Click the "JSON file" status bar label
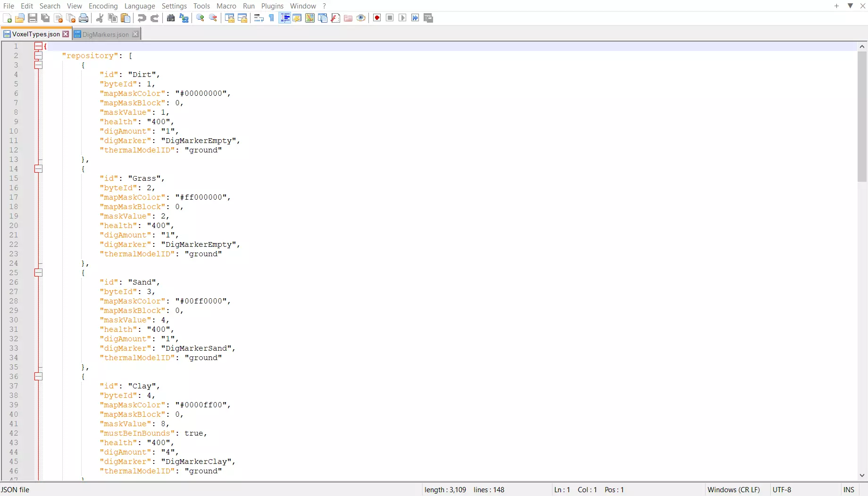Viewport: 868px width, 496px height. tap(15, 489)
